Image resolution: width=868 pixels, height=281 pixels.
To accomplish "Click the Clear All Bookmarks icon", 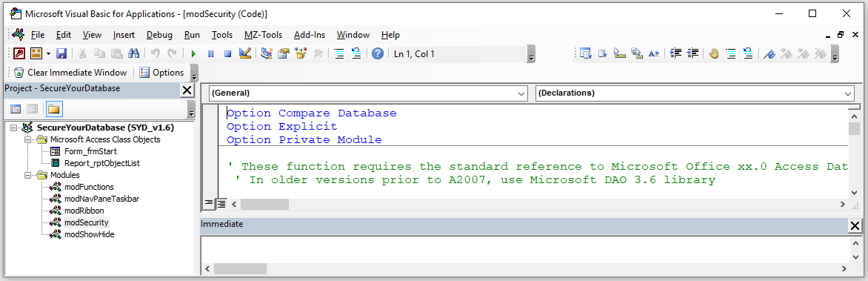I will click(x=820, y=54).
